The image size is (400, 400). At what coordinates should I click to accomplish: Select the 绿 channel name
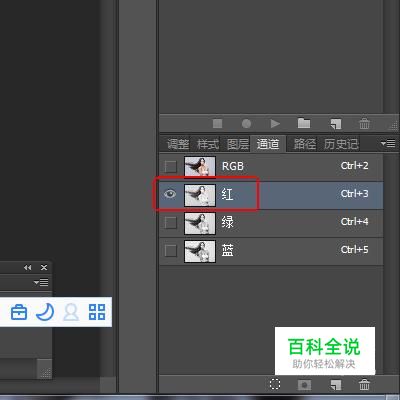[227, 222]
